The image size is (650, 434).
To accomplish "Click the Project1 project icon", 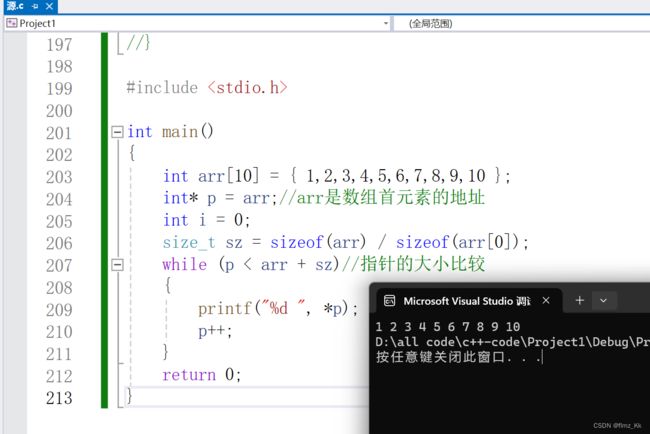I will coord(12,23).
